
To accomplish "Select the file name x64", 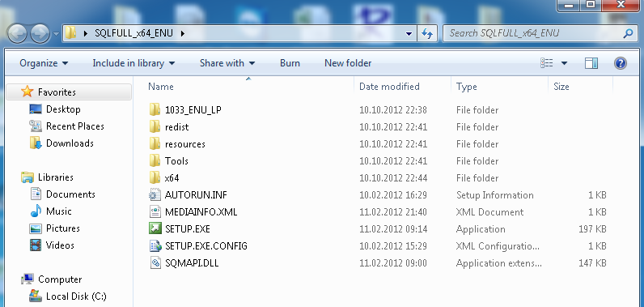I will coord(172,178).
